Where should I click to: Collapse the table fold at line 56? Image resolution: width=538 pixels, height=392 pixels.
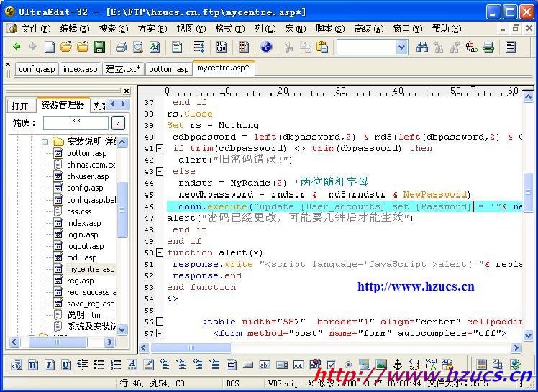tap(160, 322)
